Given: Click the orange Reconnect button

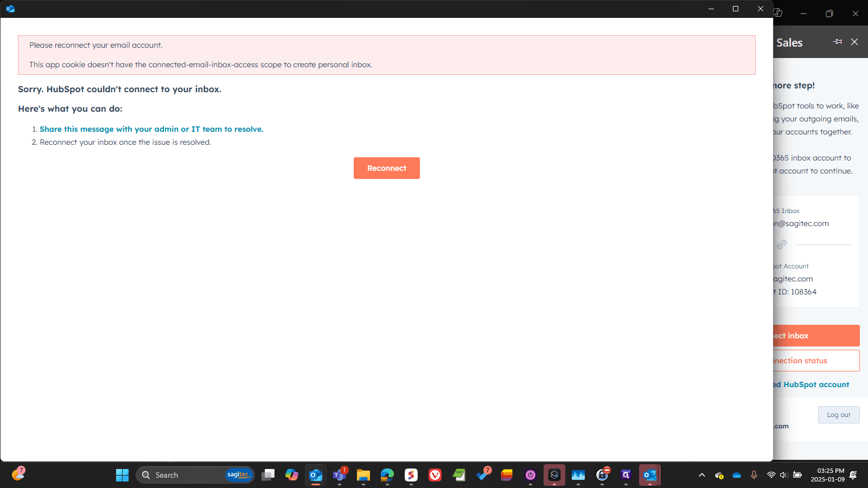Looking at the screenshot, I should pos(387,168).
